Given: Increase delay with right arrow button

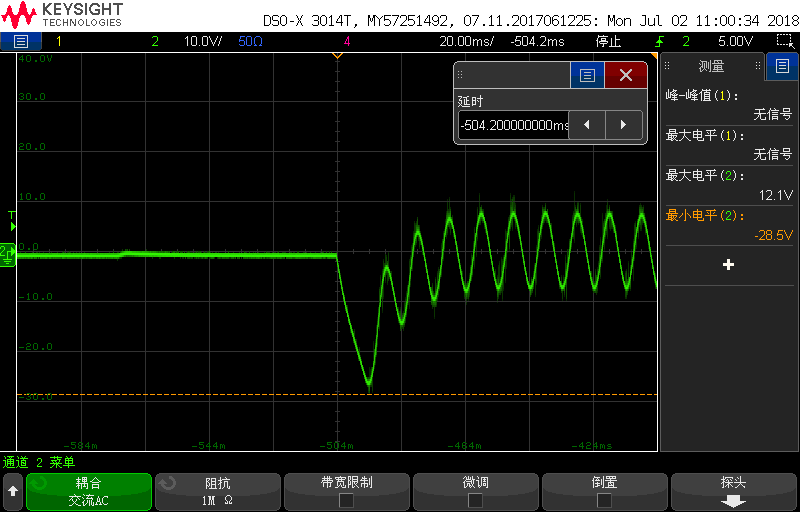Looking at the screenshot, I should coord(623,125).
